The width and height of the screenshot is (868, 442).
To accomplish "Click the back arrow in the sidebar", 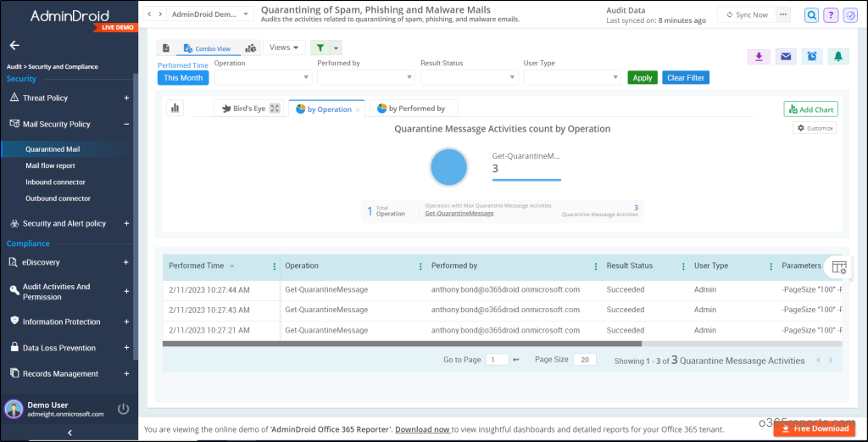I will pyautogui.click(x=14, y=46).
